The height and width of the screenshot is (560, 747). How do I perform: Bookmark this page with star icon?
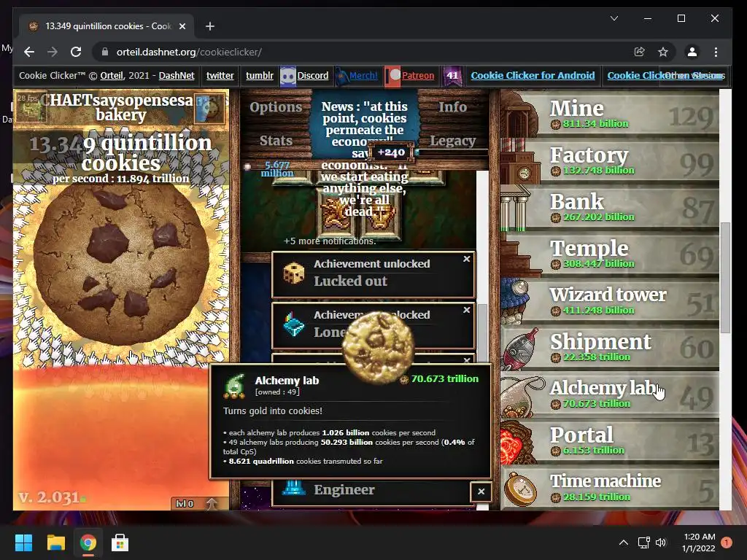(662, 52)
